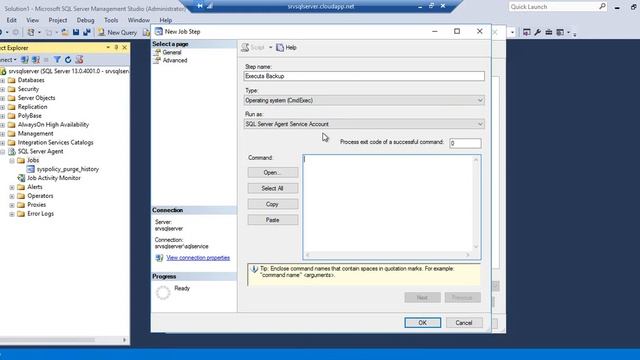Click the Filter funnel icon in Object Explorer
This screenshot has width=640, height=360.
click(57, 60)
